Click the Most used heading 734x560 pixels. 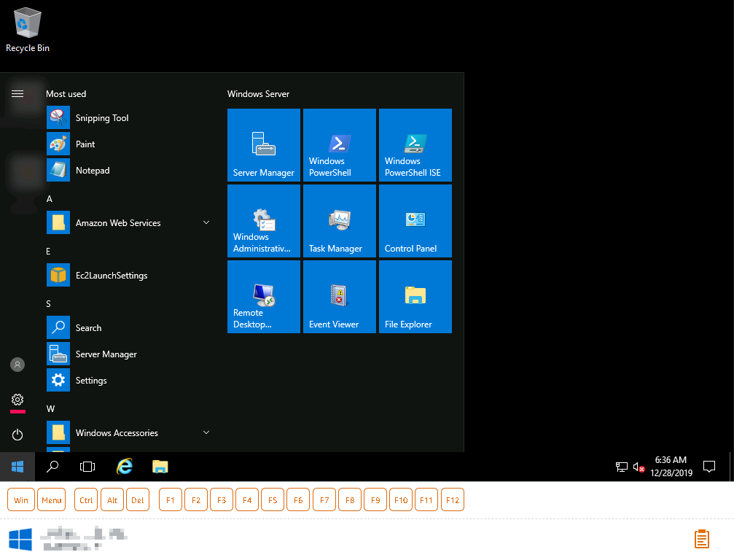pyautogui.click(x=66, y=93)
